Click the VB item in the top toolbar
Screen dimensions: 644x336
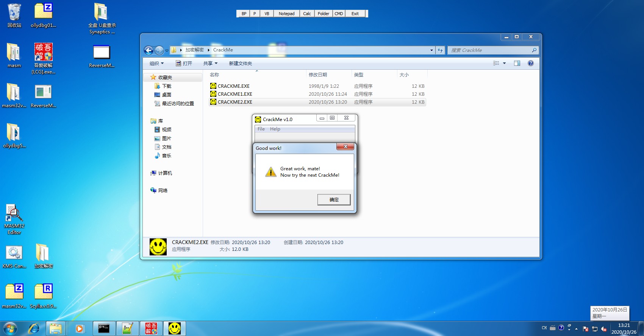pos(267,14)
